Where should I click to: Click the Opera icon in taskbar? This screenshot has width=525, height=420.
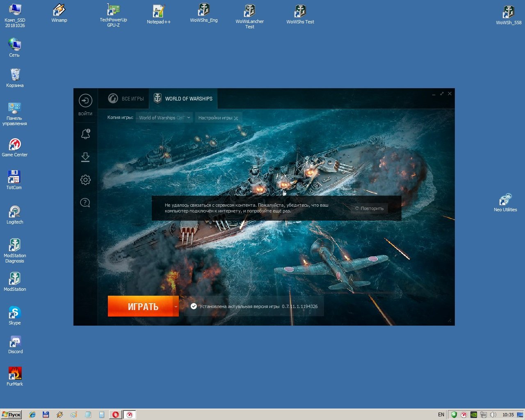coord(116,415)
